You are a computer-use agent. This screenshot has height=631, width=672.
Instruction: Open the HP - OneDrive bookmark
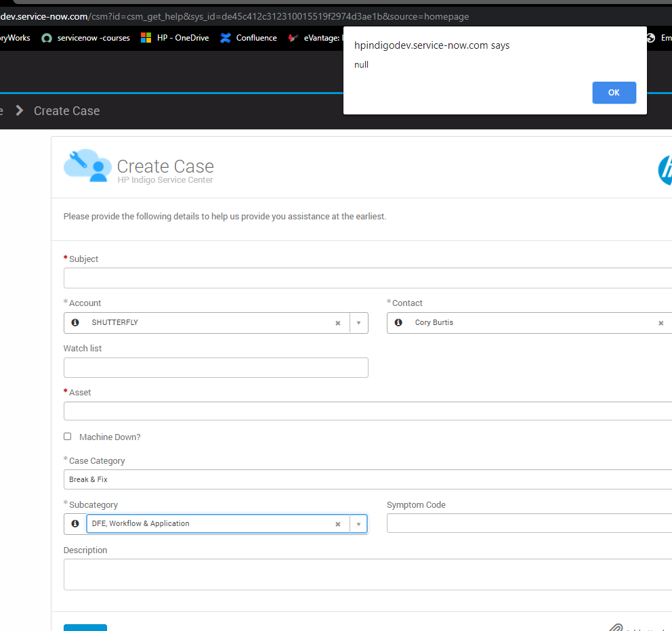click(175, 38)
